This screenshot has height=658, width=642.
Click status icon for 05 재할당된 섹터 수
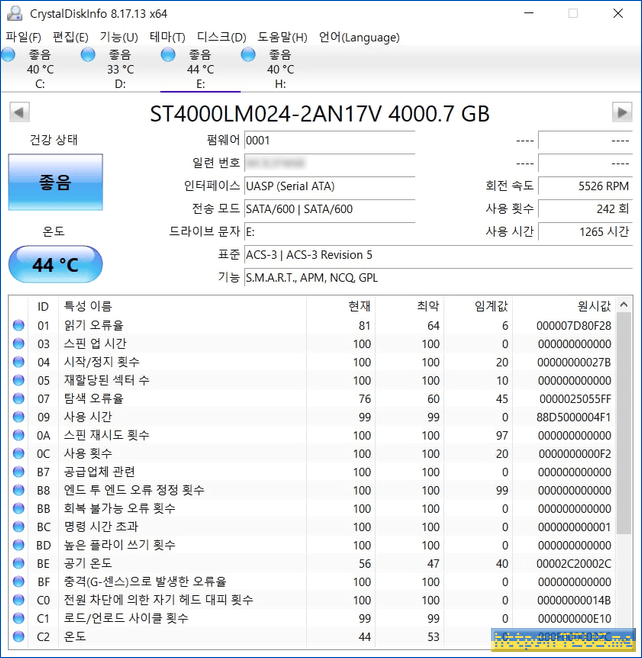[18, 380]
